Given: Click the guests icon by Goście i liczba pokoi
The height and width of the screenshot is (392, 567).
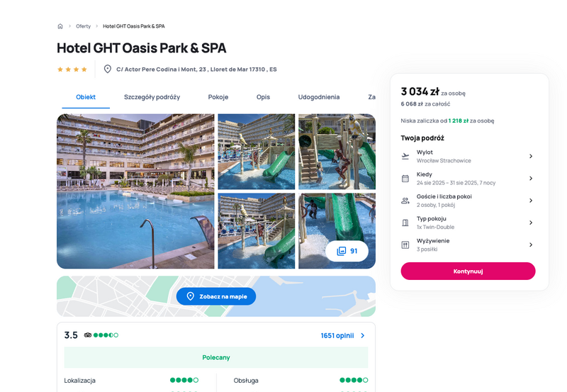Looking at the screenshot, I should coord(405,201).
